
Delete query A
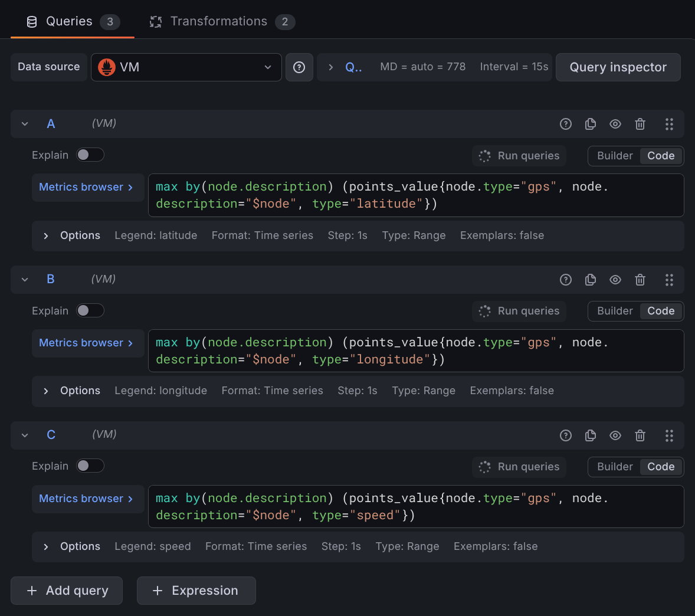(x=640, y=124)
